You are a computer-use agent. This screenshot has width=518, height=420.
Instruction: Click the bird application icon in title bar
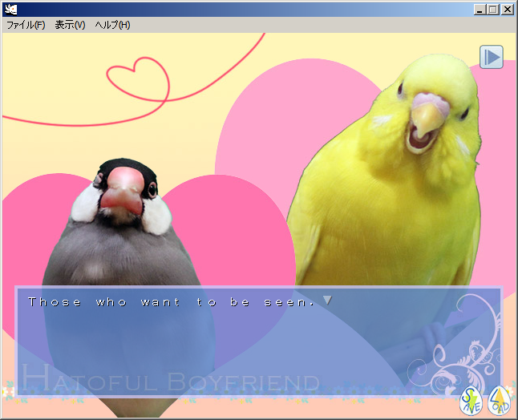pyautogui.click(x=11, y=10)
